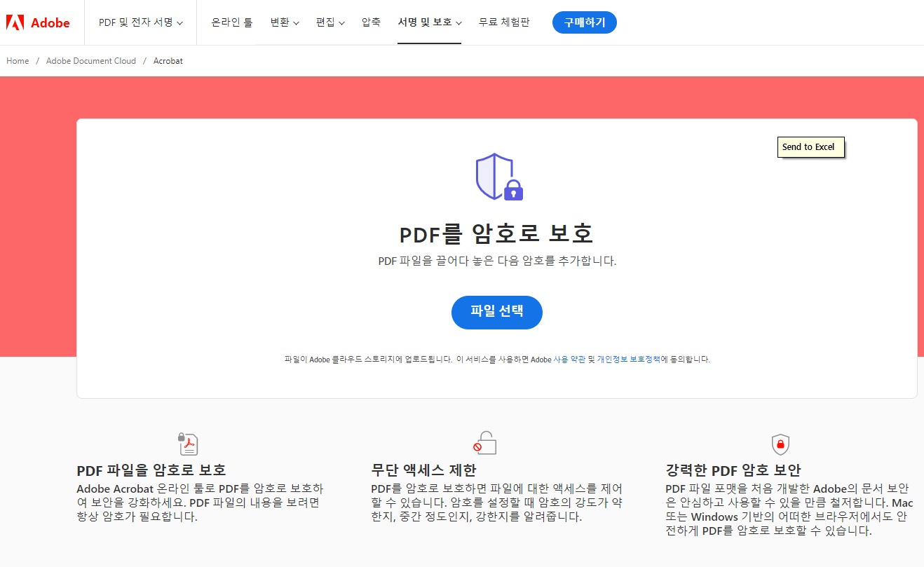
Task: Open the 사용 약관 link
Action: (x=569, y=360)
